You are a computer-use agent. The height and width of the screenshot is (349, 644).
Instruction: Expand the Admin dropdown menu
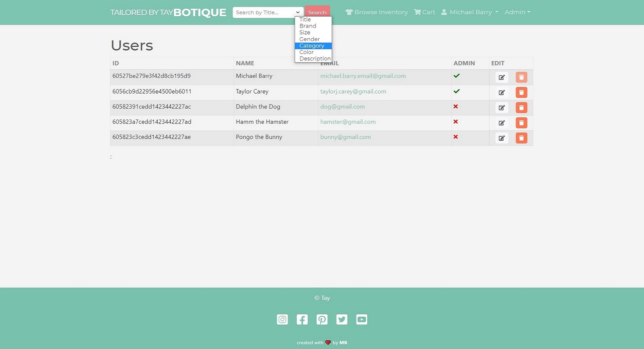pyautogui.click(x=517, y=12)
